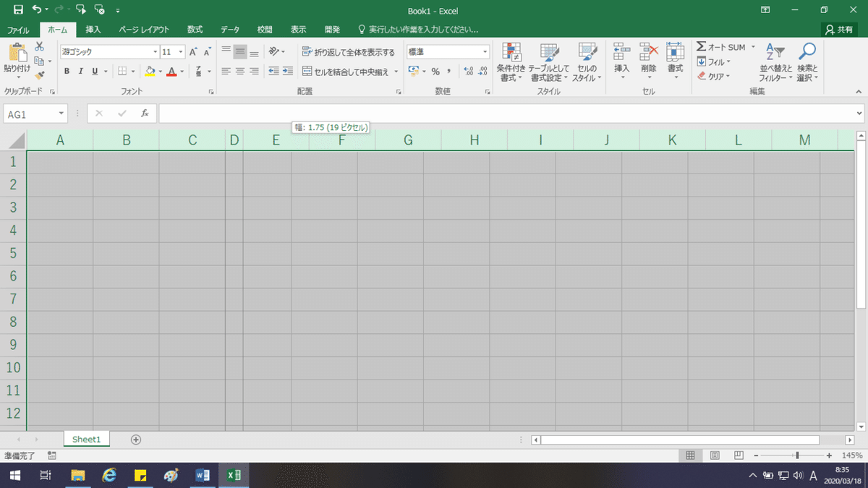Add a new sheet with plus icon
This screenshot has width=868, height=488.
point(136,440)
